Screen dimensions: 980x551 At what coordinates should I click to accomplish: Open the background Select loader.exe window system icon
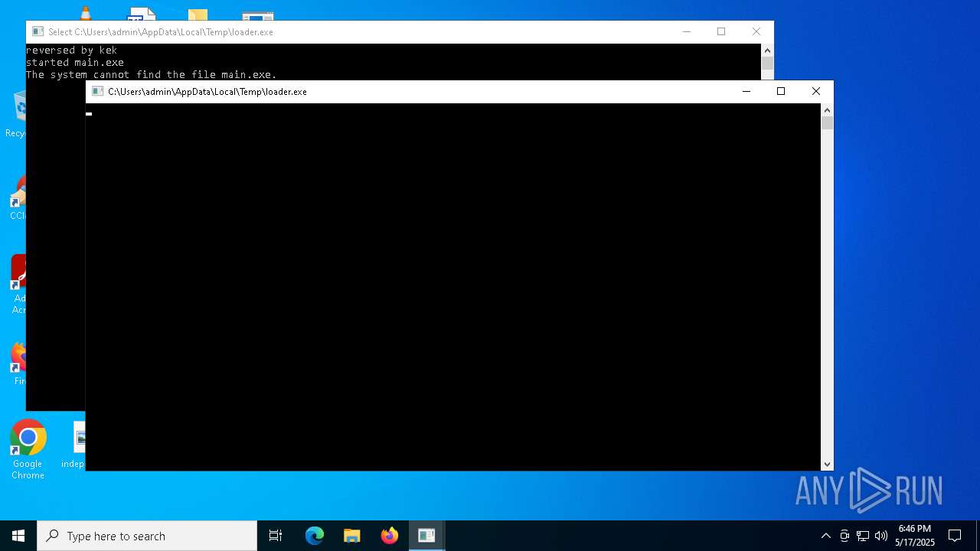38,31
